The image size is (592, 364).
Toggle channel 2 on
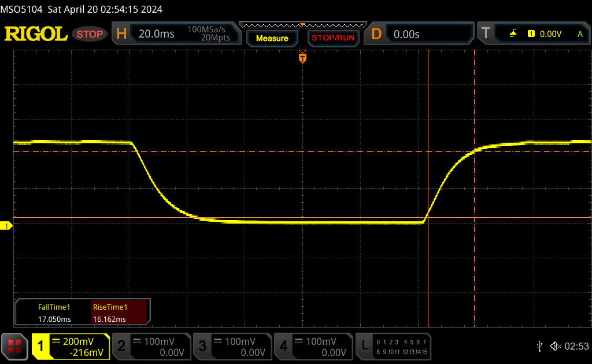coord(151,346)
